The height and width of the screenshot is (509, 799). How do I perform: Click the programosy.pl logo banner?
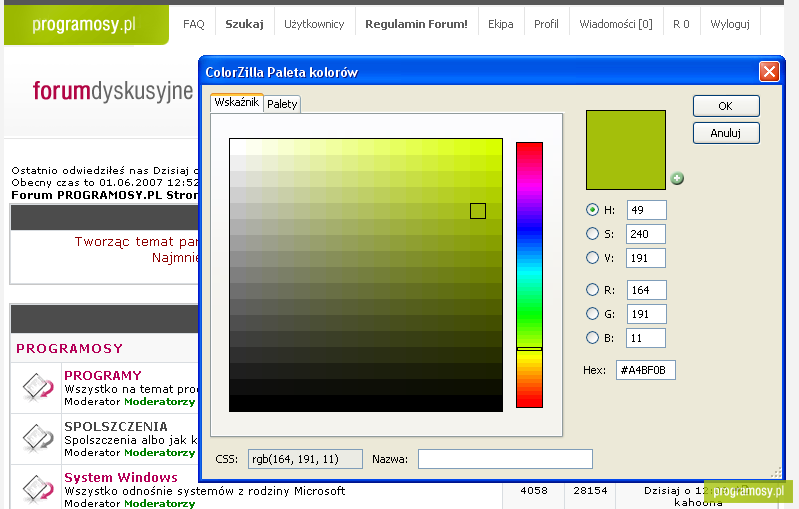86,24
